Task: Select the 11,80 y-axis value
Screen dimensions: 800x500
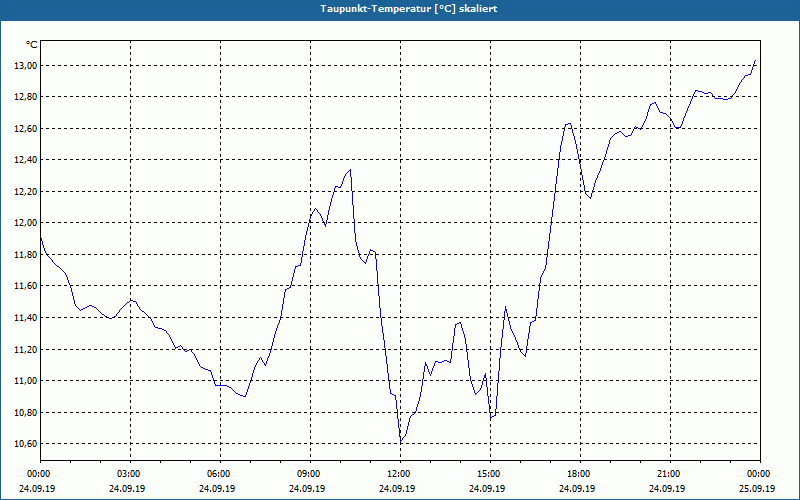Action: [x=25, y=255]
